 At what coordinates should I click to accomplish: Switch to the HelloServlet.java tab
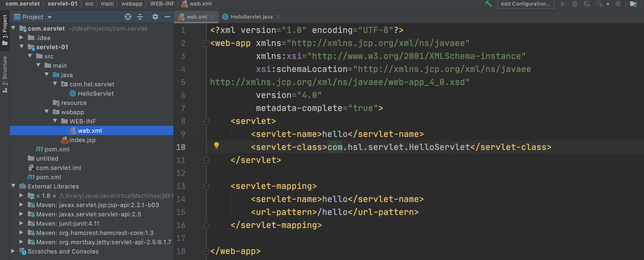(x=251, y=17)
